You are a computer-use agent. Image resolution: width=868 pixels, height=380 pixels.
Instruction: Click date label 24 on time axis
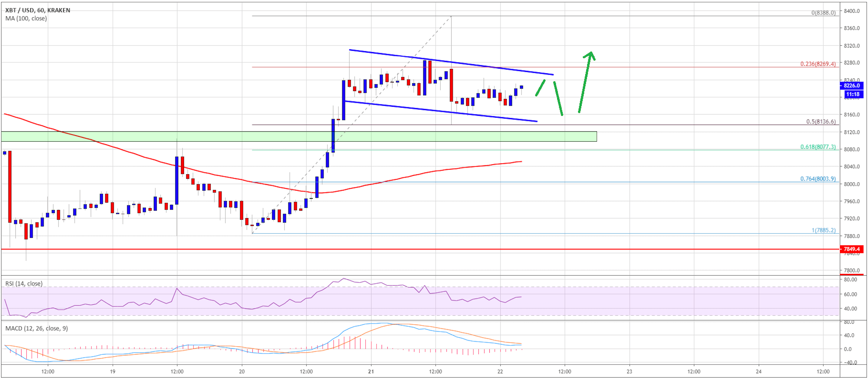tap(758, 371)
